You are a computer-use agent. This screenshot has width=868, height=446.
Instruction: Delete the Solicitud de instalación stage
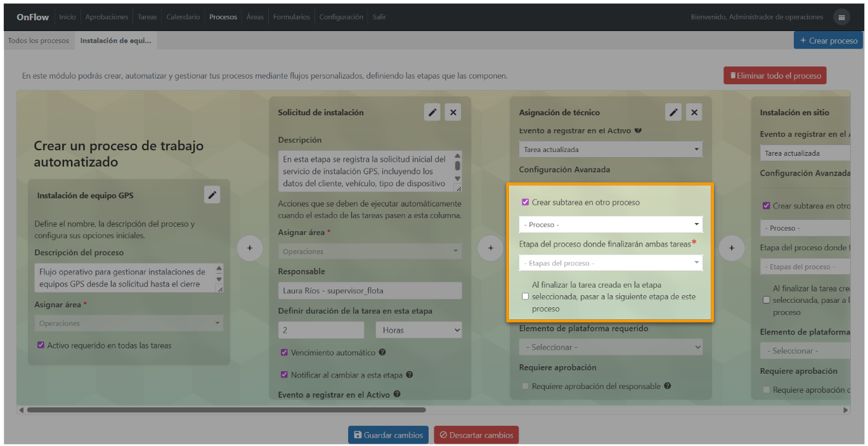click(453, 112)
